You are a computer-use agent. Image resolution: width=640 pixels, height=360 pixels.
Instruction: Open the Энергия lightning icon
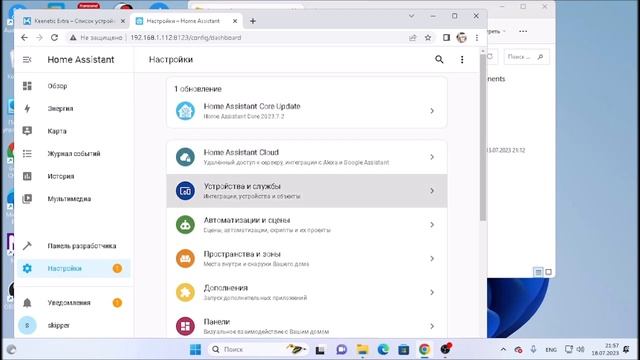(x=27, y=108)
